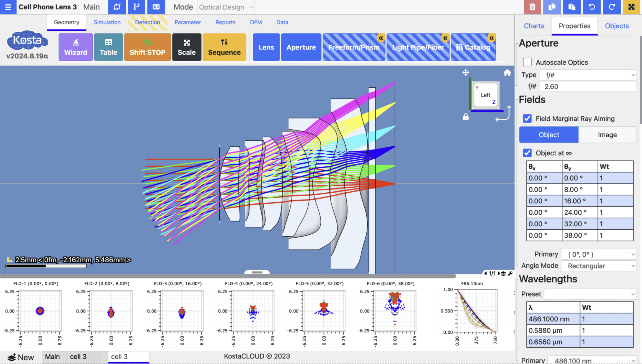This screenshot has height=364, width=642.
Task: Click the undo arrow icon
Action: pyautogui.click(x=592, y=7)
